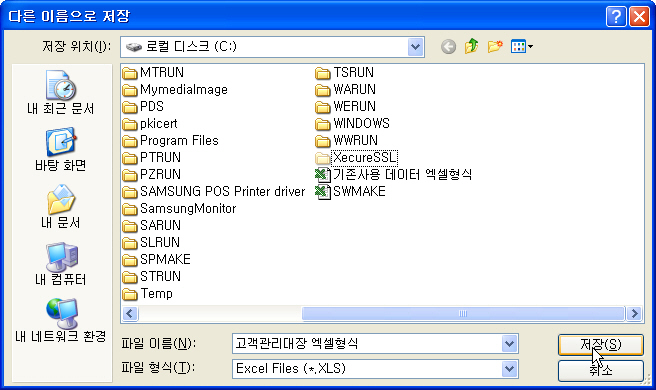Select the WINDOWS folder

352,124
